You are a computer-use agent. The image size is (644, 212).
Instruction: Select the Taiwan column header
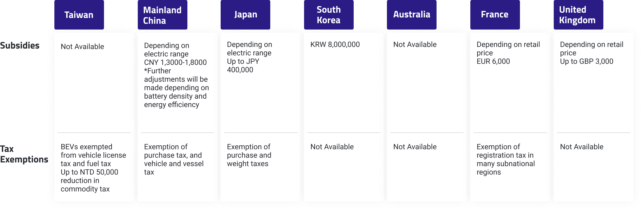point(79,15)
